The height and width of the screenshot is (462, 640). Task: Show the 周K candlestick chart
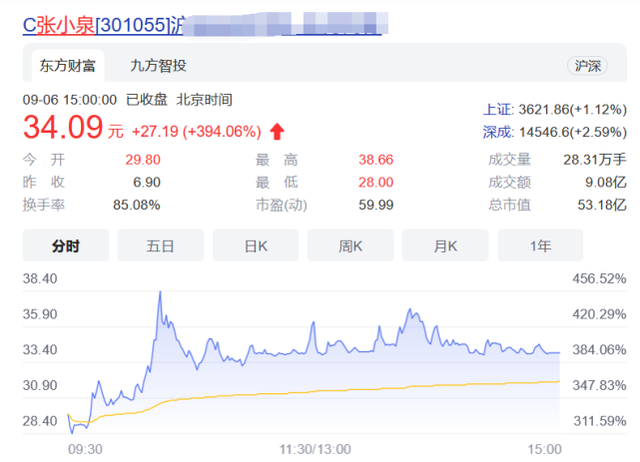coord(350,246)
